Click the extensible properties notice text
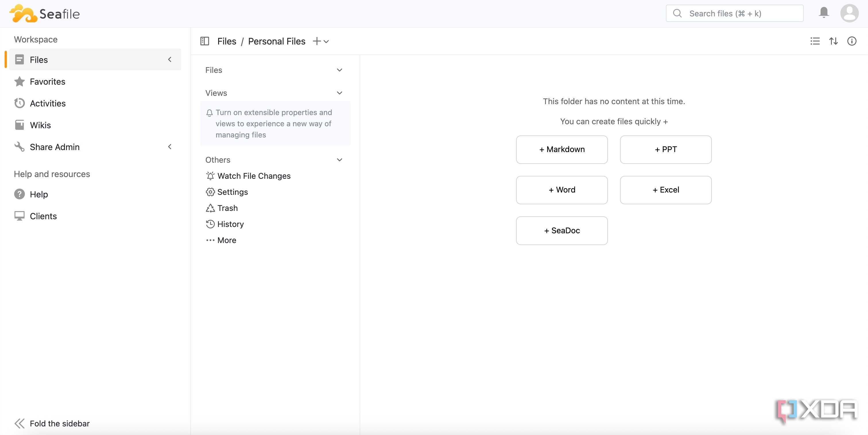Screen dimensions: 868x435 pyautogui.click(x=274, y=123)
